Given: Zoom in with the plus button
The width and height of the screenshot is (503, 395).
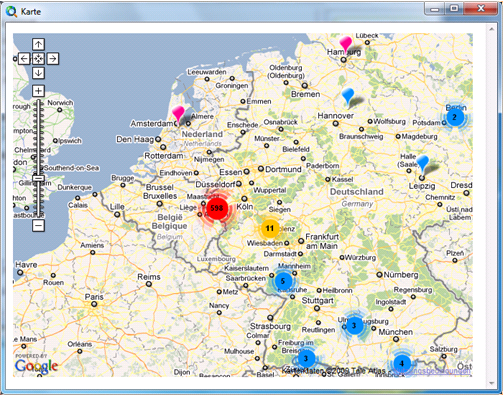Looking at the screenshot, I should [x=38, y=91].
